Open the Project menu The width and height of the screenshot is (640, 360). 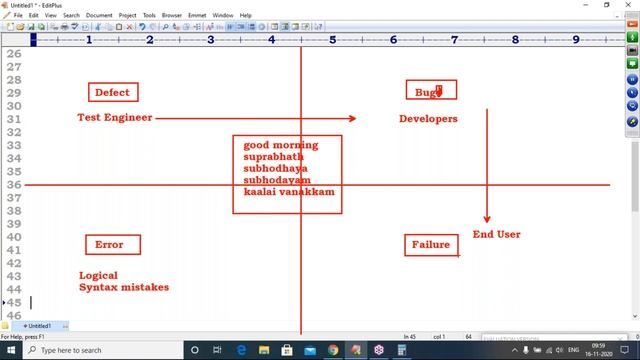tap(127, 15)
